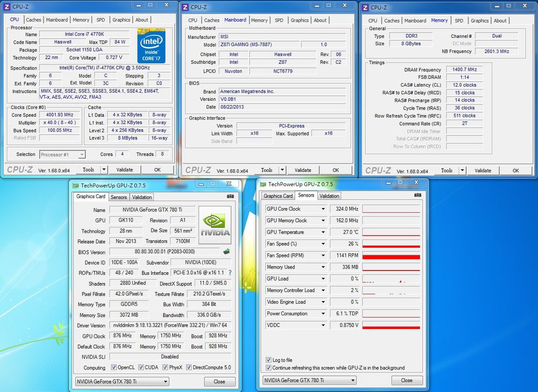Click Tools button in Memory CPU-Z window
The width and height of the screenshot is (538, 392).
[x=447, y=170]
